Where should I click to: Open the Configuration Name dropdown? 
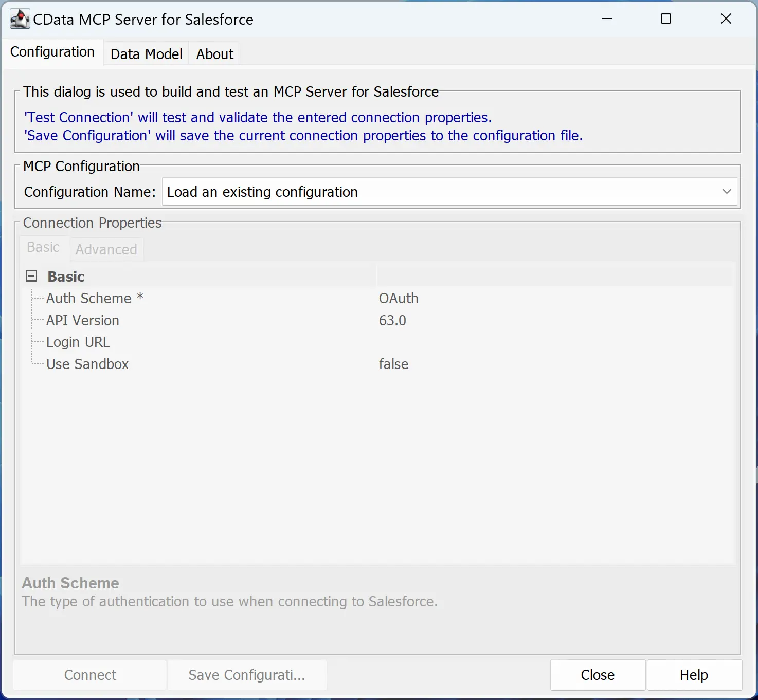727,191
